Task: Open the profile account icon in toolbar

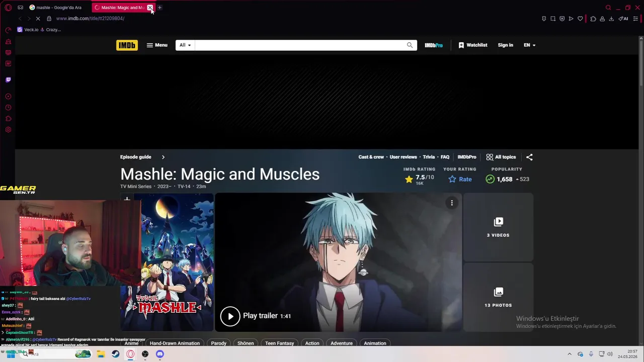Action: tap(602, 19)
